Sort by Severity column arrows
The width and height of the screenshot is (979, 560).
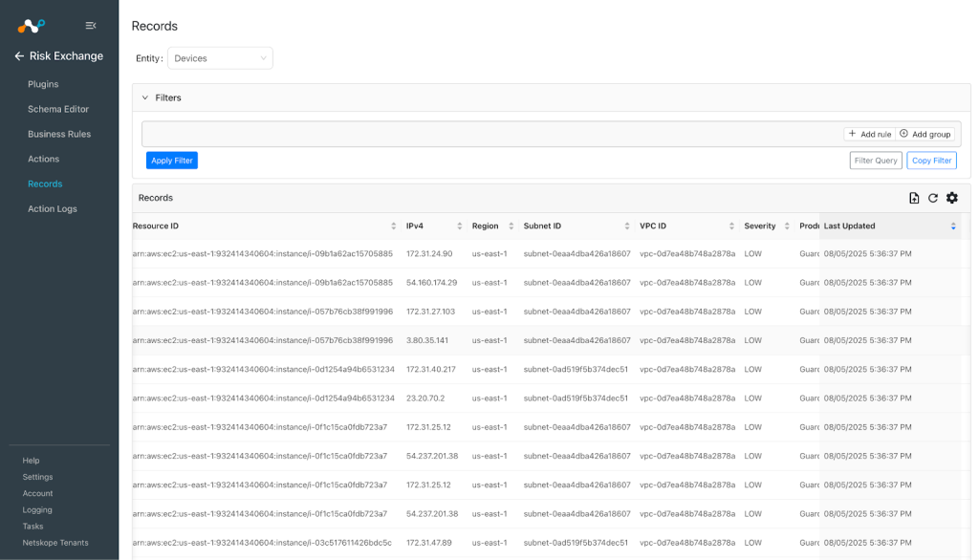point(787,226)
